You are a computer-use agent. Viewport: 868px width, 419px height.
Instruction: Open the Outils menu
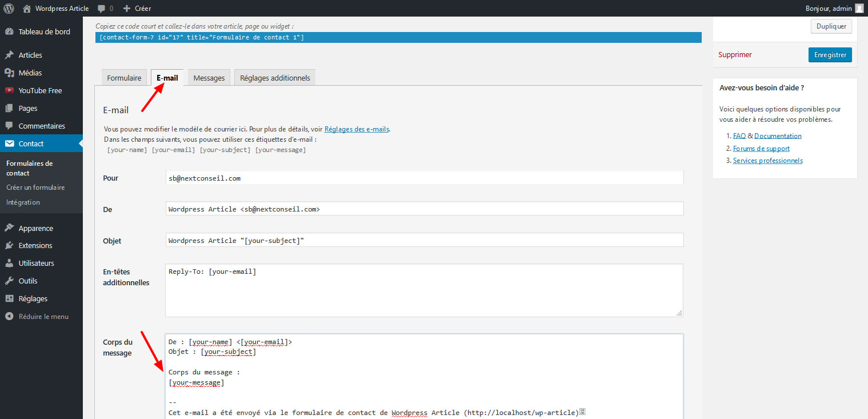pyautogui.click(x=28, y=281)
